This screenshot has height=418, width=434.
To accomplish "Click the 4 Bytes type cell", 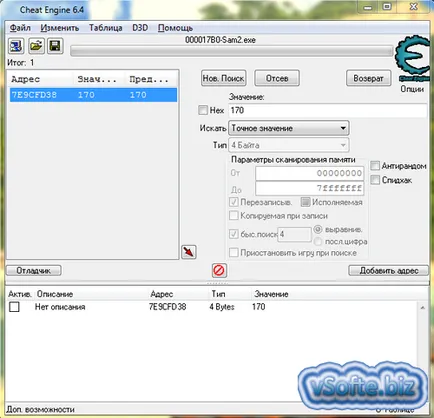I will 222,307.
